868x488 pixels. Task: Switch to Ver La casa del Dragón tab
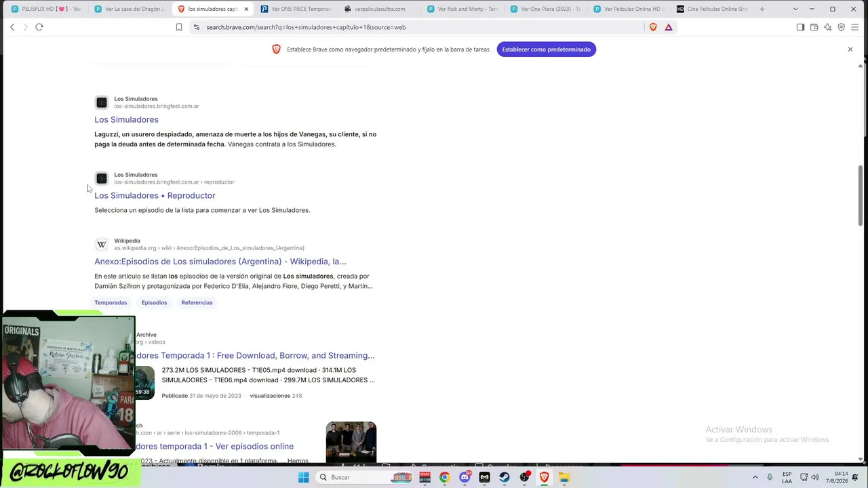(x=130, y=9)
